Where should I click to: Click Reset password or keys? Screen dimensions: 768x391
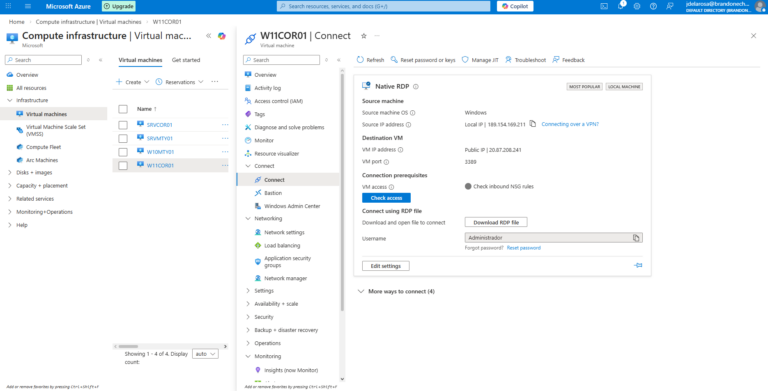[x=423, y=60]
